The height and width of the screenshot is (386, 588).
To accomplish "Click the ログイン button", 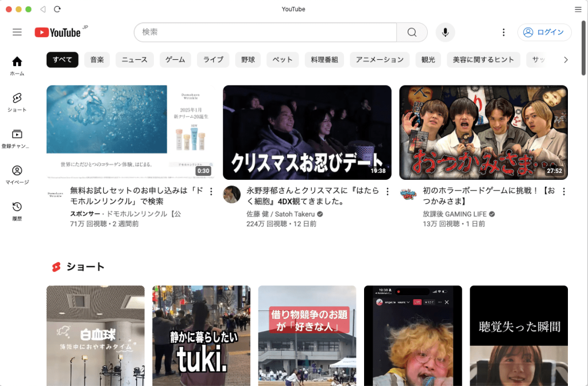I will 544,32.
